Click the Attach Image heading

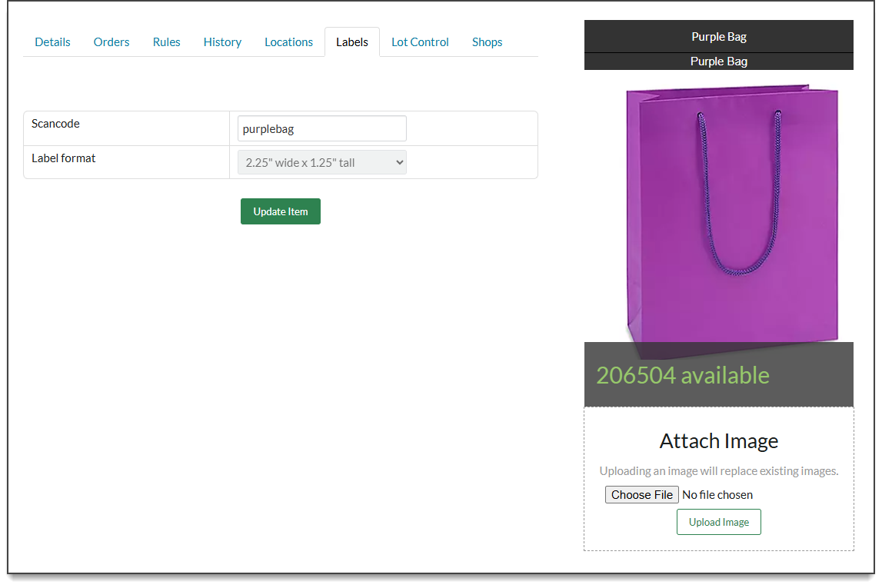click(x=718, y=441)
